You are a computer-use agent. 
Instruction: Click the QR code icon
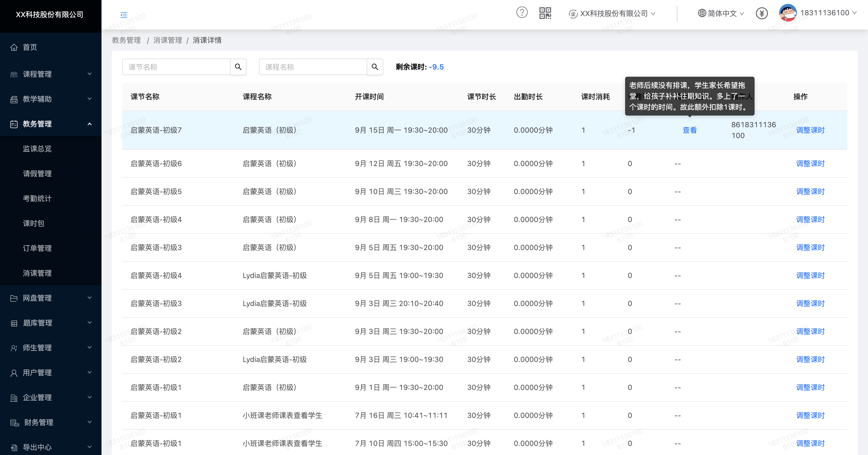click(545, 13)
